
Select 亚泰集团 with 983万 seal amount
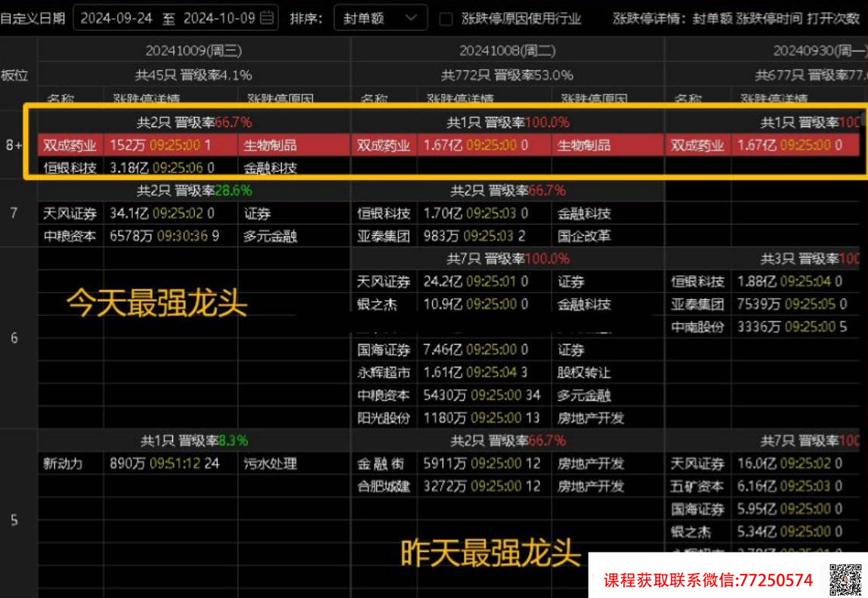click(x=383, y=236)
